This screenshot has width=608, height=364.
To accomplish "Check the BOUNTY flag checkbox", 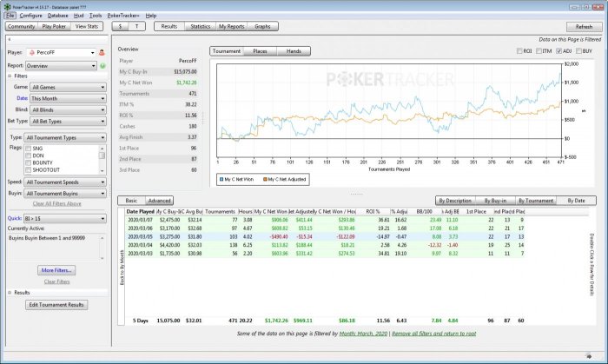I will pos(30,163).
